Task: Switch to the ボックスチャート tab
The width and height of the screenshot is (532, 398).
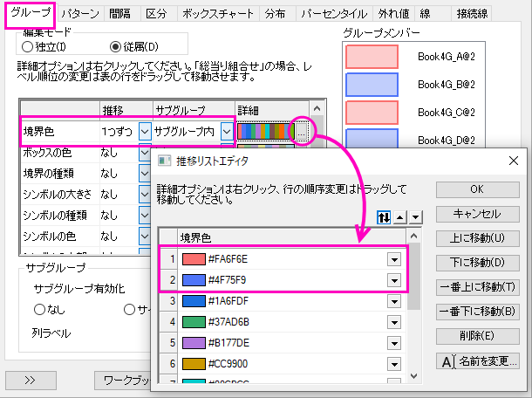Action: tap(218, 14)
